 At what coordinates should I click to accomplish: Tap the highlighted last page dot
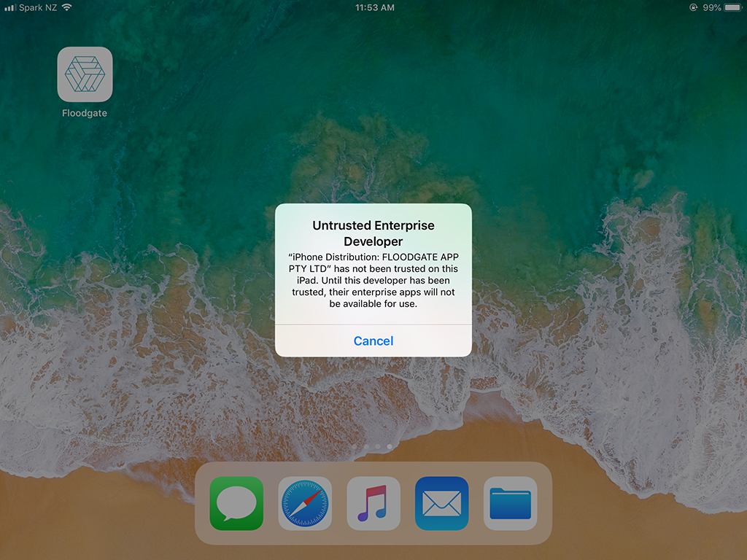click(390, 447)
